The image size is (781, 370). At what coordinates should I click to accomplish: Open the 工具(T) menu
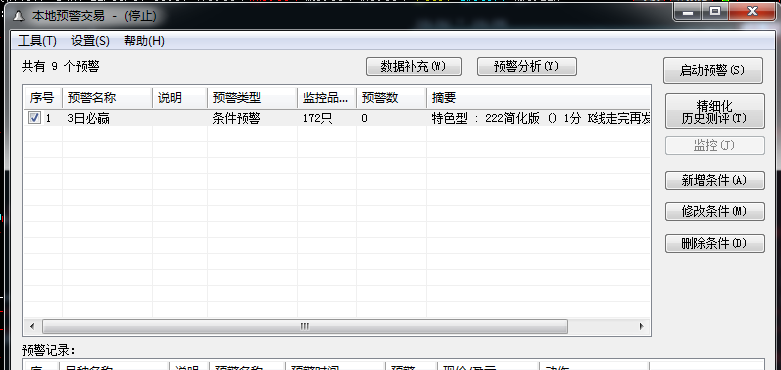click(x=37, y=41)
